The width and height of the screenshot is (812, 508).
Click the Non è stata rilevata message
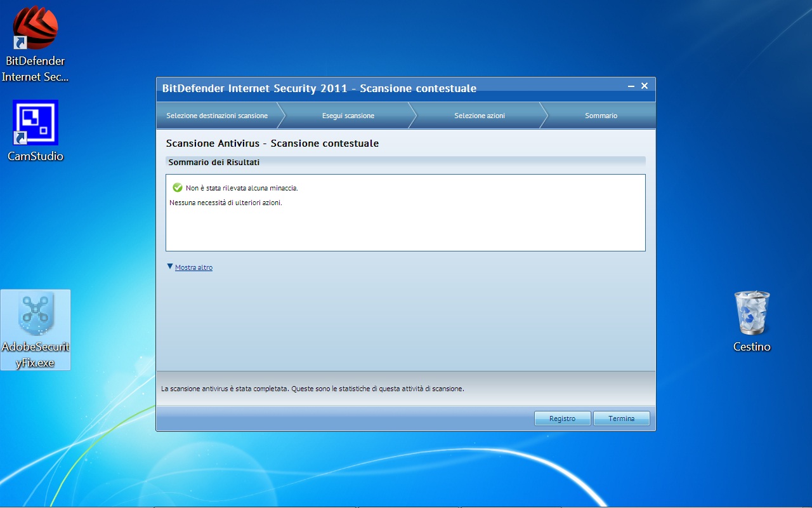pyautogui.click(x=242, y=188)
